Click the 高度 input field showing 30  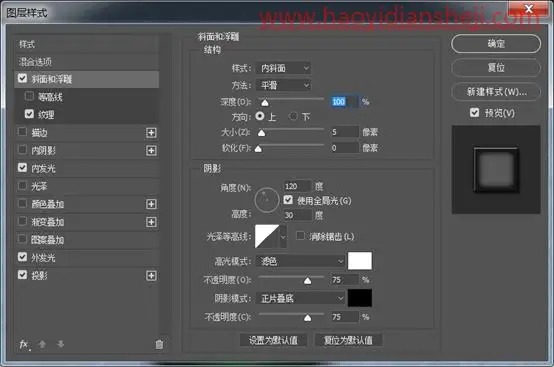pos(297,215)
